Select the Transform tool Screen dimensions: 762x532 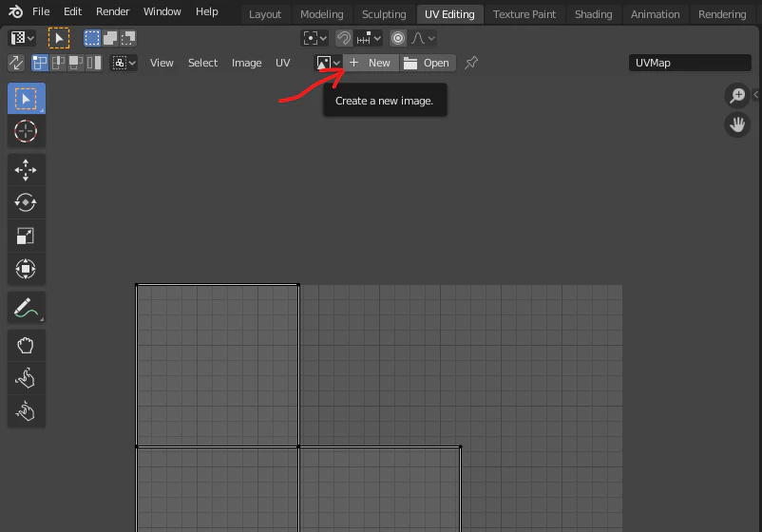pyautogui.click(x=27, y=269)
